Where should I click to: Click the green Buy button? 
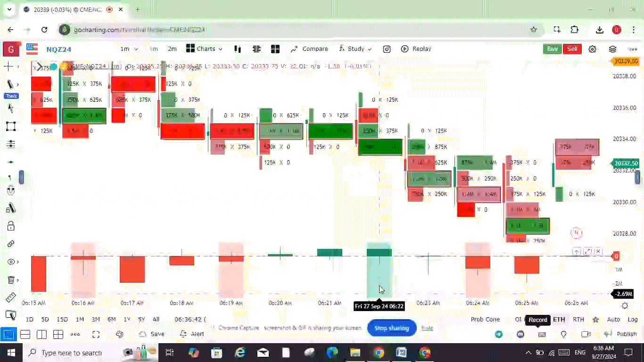point(552,49)
